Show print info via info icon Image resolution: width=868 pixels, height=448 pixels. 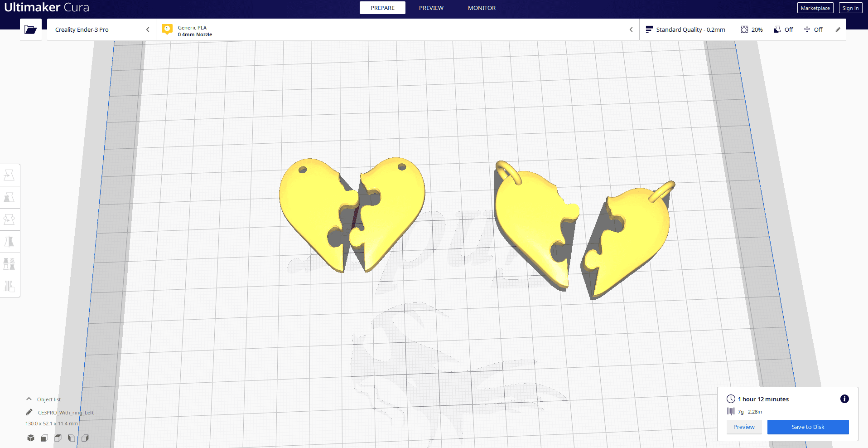(844, 399)
